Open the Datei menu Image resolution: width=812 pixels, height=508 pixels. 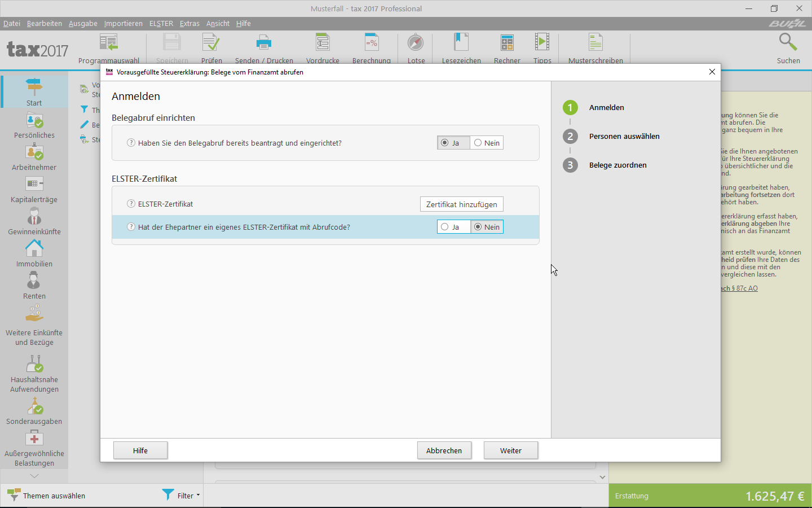tap(12, 23)
